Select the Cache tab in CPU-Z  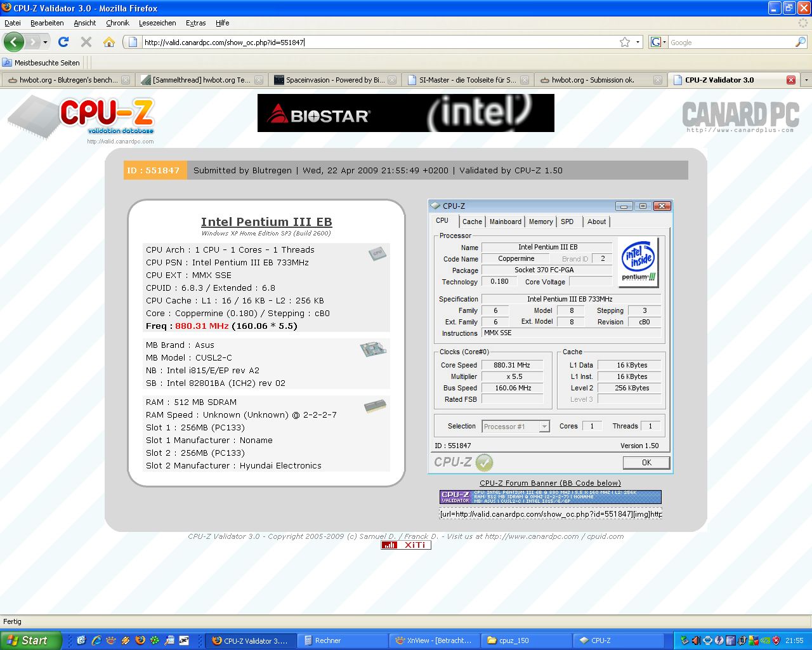(x=472, y=222)
